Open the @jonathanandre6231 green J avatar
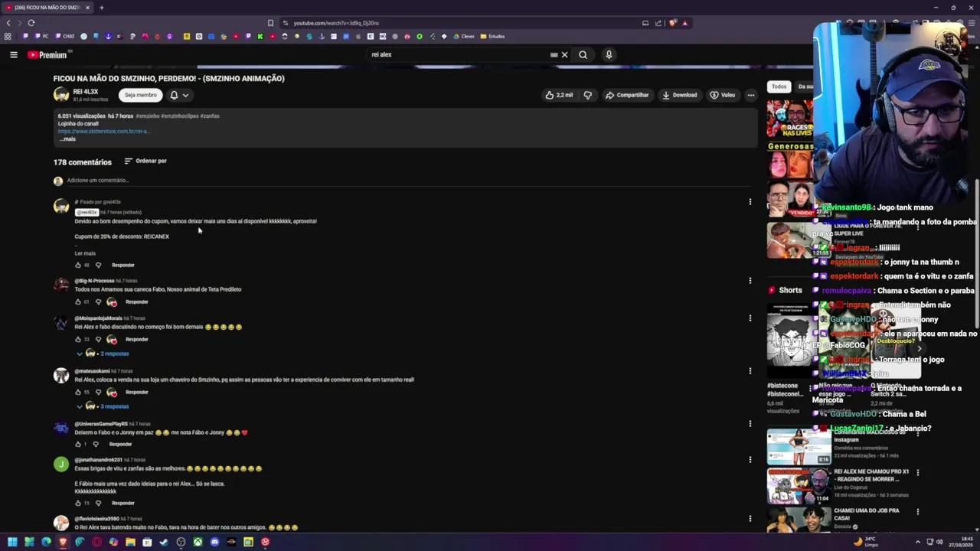 (61, 465)
